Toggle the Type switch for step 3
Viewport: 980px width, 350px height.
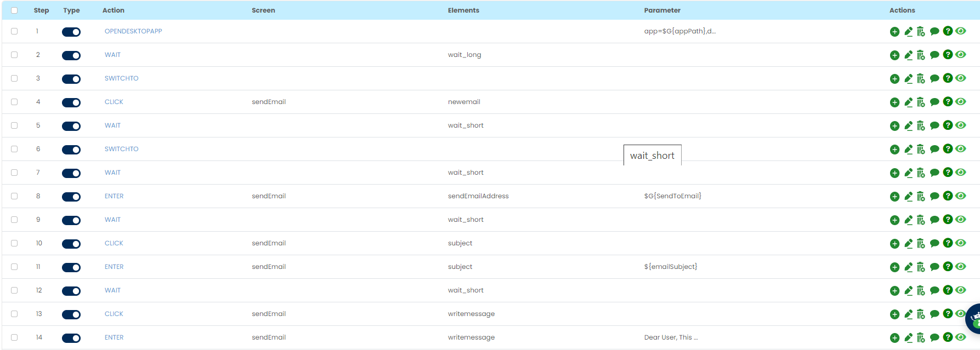[x=71, y=79]
